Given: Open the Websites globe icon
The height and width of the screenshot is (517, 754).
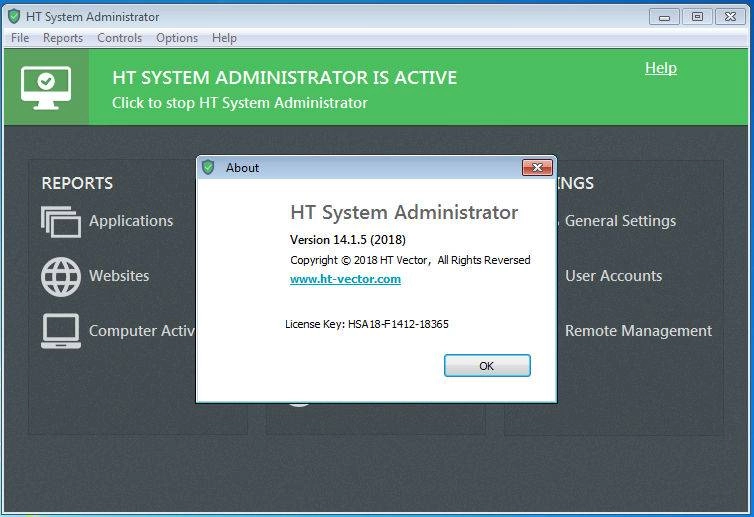Looking at the screenshot, I should [x=61, y=277].
